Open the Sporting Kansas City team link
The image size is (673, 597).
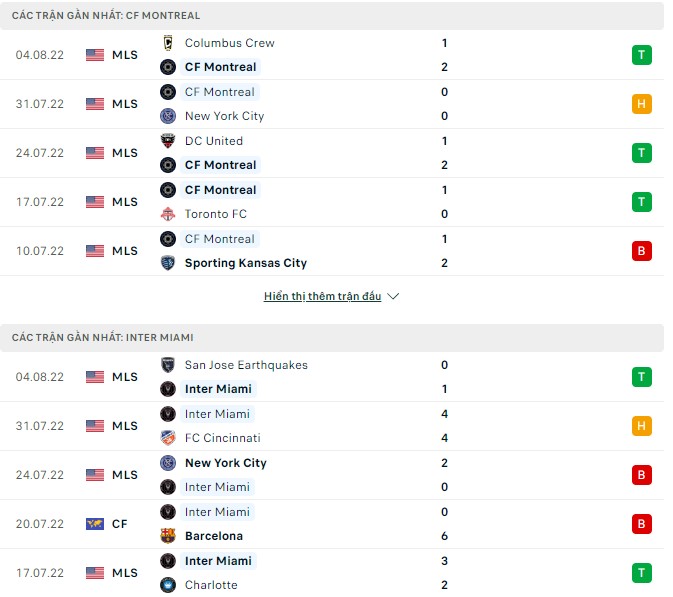[x=245, y=263]
